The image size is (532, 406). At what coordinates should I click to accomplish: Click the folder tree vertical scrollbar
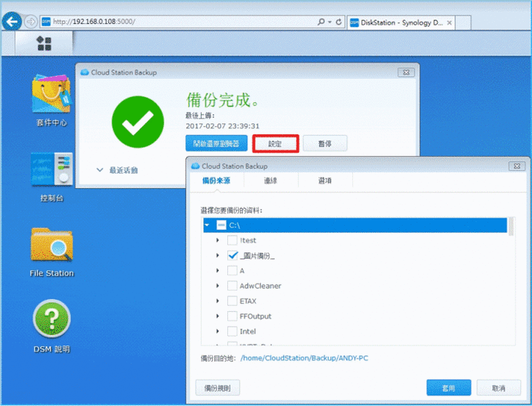click(511, 226)
